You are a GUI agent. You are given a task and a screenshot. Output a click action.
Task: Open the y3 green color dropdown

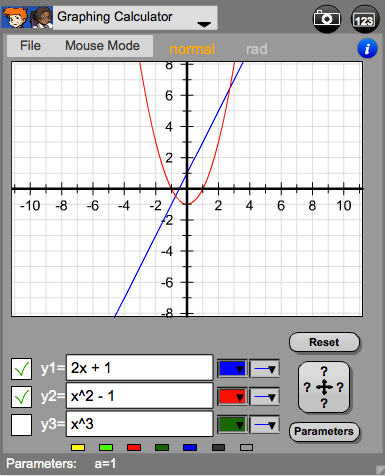tap(232, 425)
